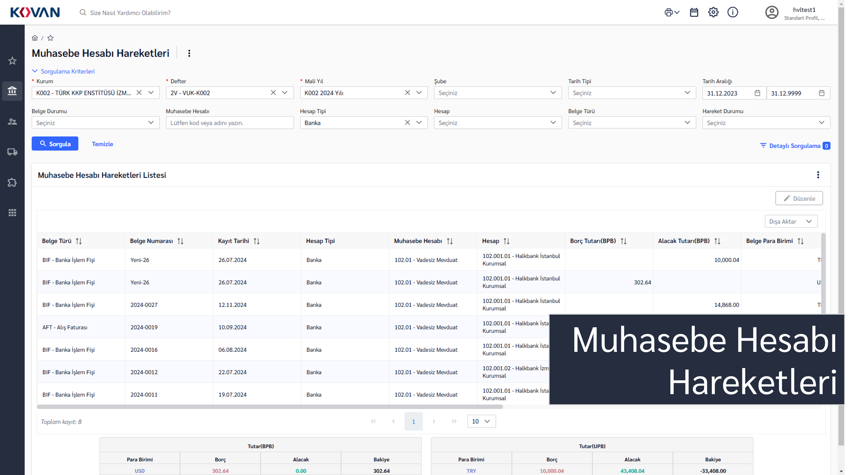Image resolution: width=868 pixels, height=475 pixels.
Task: Open settings gear in header
Action: (x=713, y=12)
